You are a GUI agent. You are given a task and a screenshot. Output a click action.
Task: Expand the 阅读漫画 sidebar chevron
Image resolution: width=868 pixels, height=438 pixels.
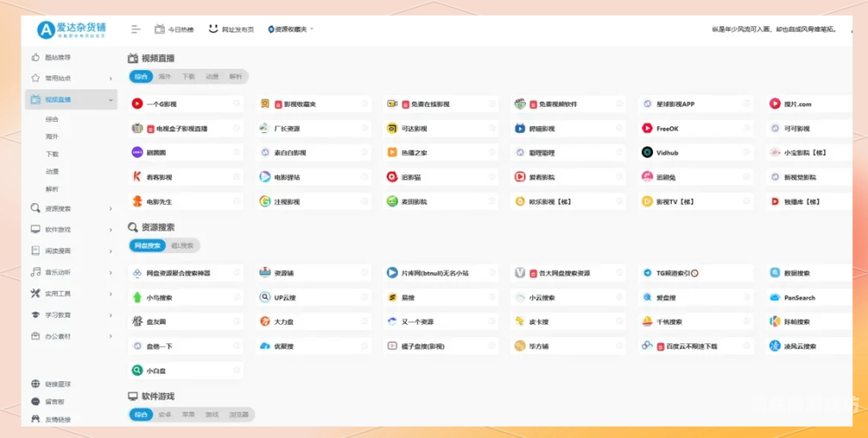[110, 251]
